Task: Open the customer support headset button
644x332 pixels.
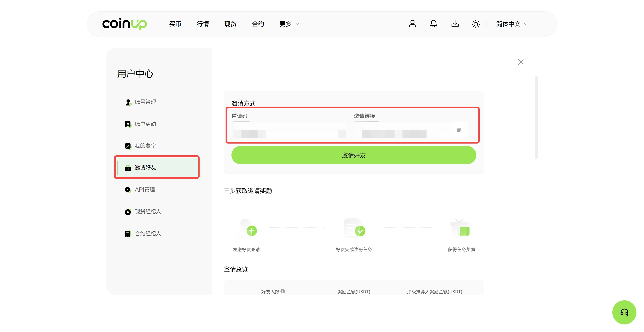Action: [624, 312]
